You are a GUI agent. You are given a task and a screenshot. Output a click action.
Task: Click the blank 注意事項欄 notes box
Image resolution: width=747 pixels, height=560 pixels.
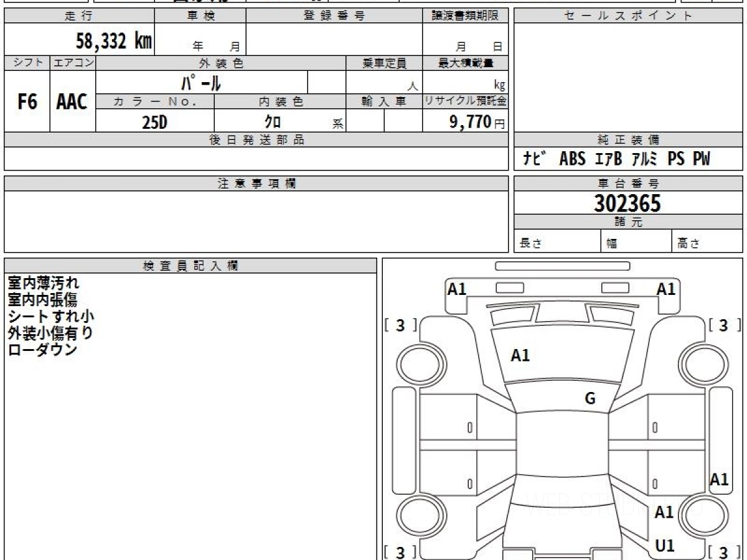pyautogui.click(x=256, y=222)
